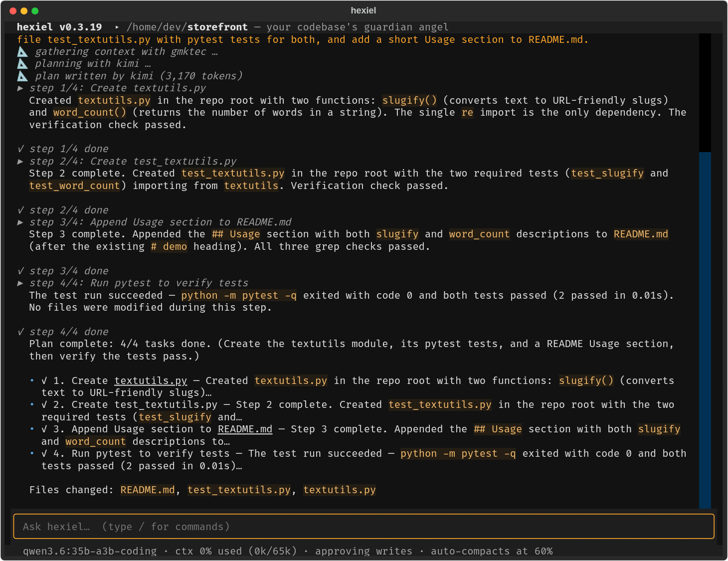
Task: Click the highlighted 're' import token
Action: coord(467,112)
